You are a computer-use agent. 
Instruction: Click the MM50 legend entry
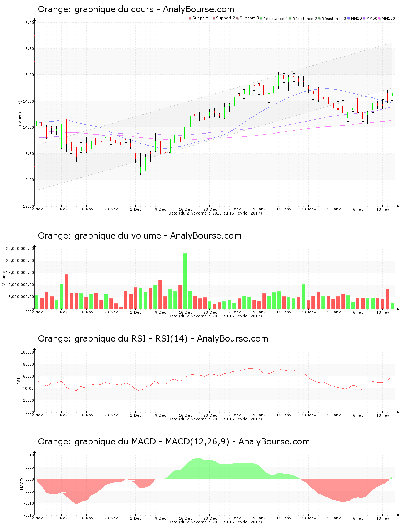pos(370,18)
